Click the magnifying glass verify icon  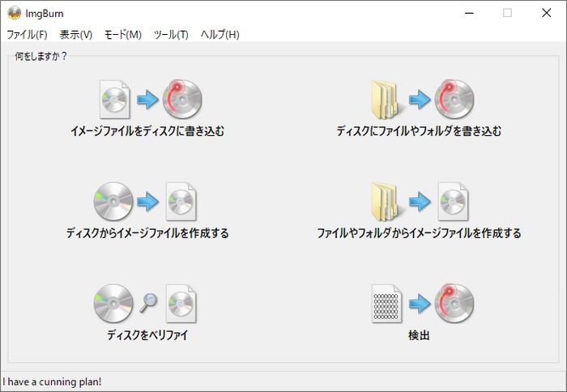tap(148, 303)
